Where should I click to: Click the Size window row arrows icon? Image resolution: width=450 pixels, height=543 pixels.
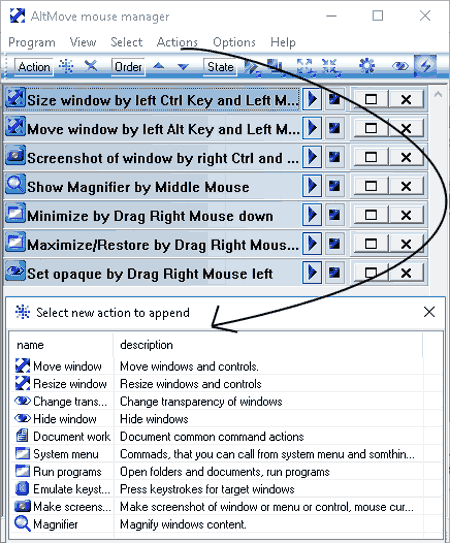[16, 97]
